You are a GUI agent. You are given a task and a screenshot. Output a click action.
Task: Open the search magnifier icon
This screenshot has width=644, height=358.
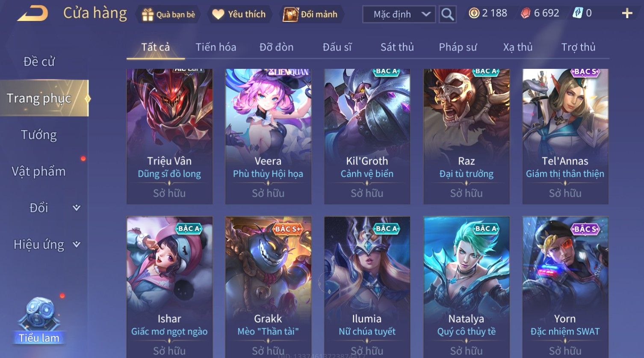point(447,14)
